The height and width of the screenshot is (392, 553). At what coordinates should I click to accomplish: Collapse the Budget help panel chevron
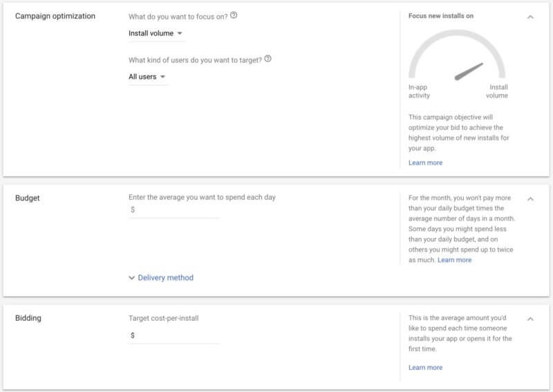[530, 199]
